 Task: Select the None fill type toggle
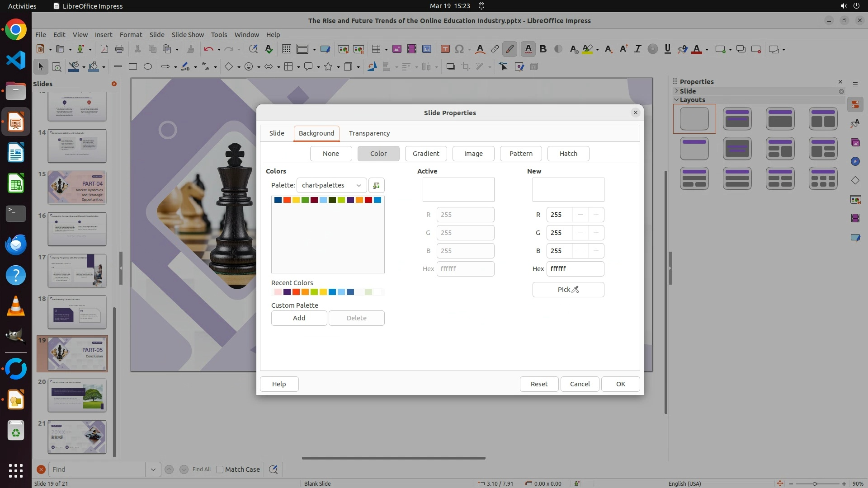(330, 154)
